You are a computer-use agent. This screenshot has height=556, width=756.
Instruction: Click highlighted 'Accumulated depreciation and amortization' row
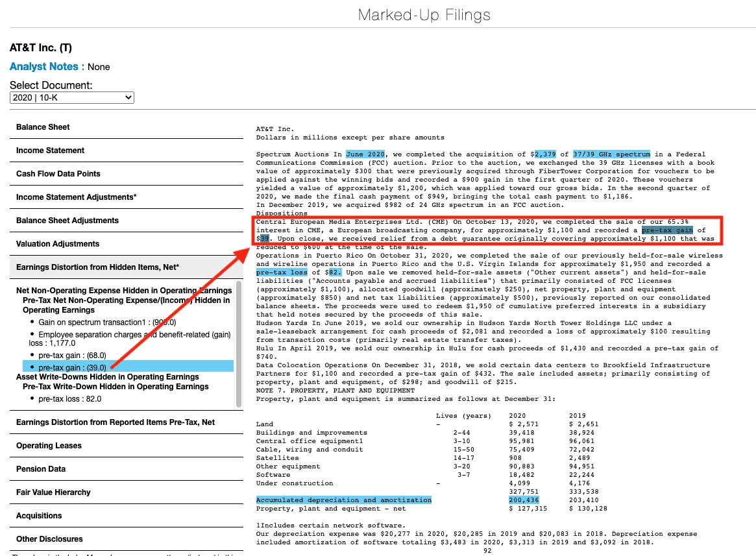click(x=344, y=500)
